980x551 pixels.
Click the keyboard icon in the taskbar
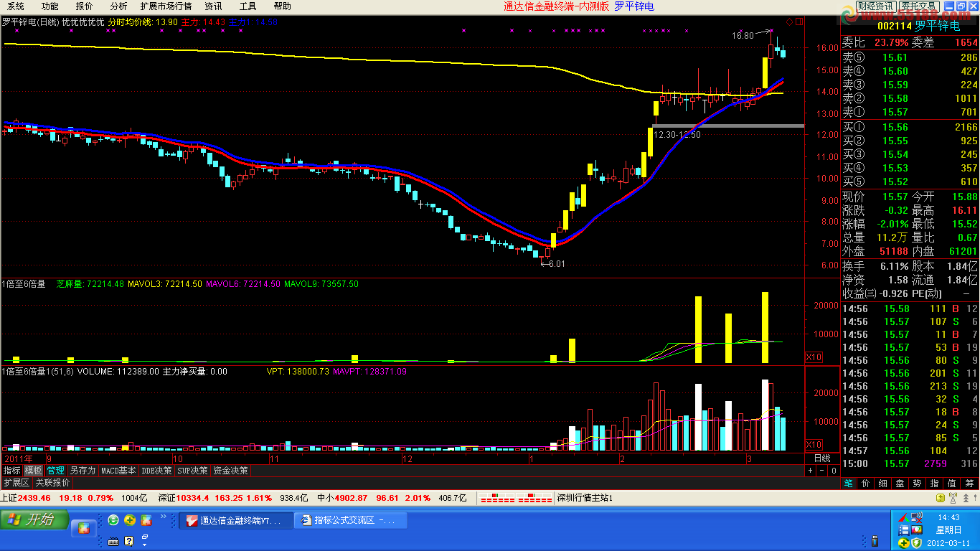(x=113, y=541)
